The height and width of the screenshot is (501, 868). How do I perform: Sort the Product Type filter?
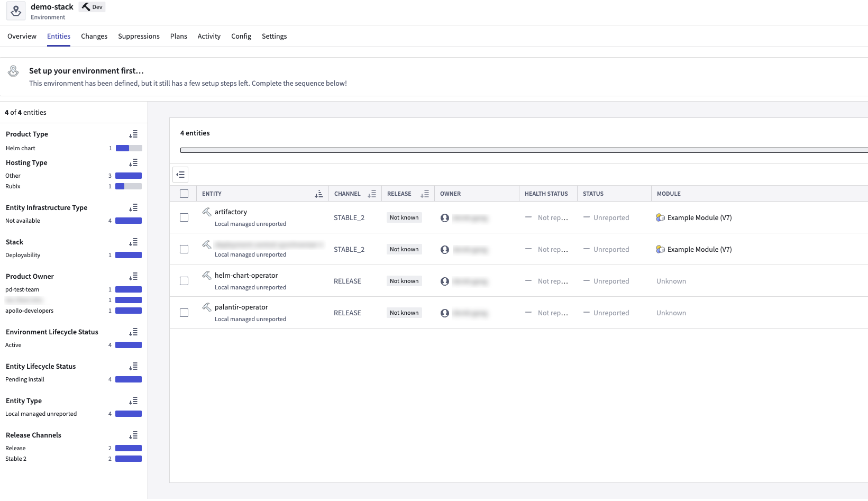133,134
